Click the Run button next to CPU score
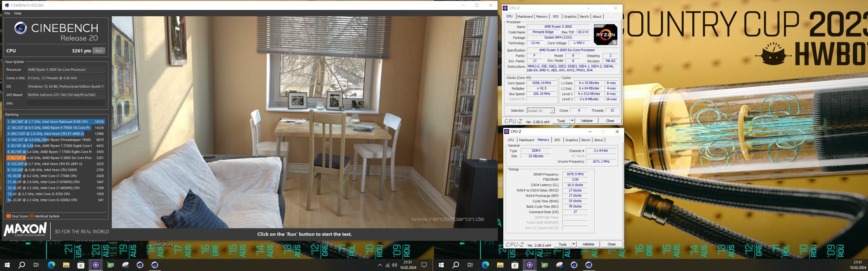The width and height of the screenshot is (868, 271). (x=98, y=51)
